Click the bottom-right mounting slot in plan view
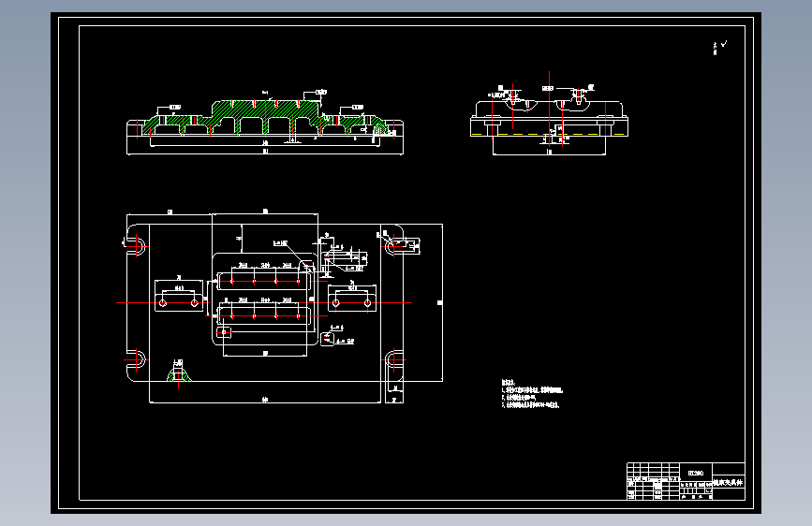Image resolution: width=812 pixels, height=526 pixels. point(393,359)
